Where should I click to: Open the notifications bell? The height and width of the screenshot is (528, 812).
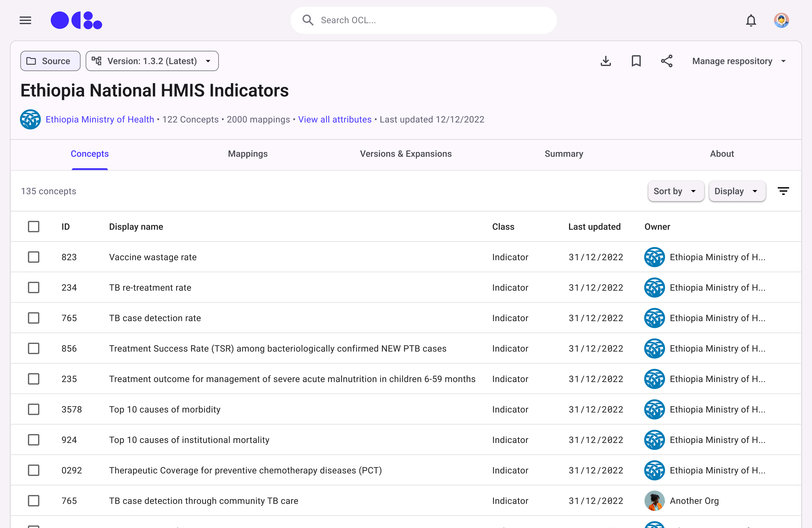pos(750,21)
